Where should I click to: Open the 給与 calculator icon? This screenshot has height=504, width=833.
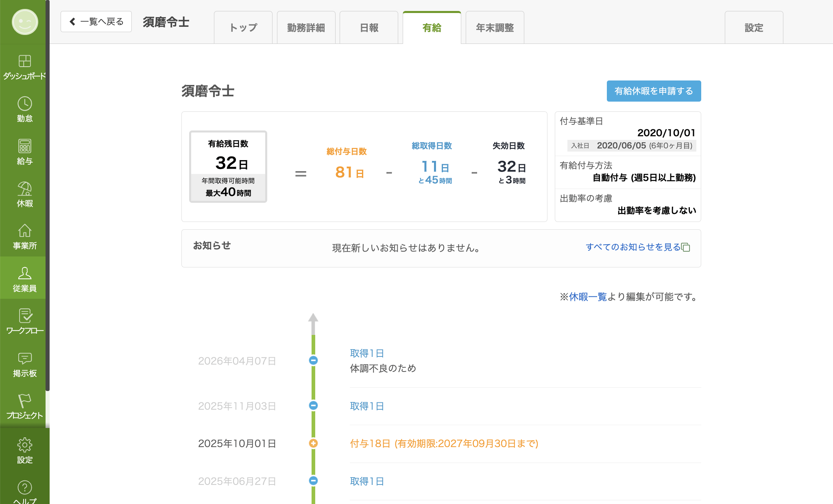24,146
